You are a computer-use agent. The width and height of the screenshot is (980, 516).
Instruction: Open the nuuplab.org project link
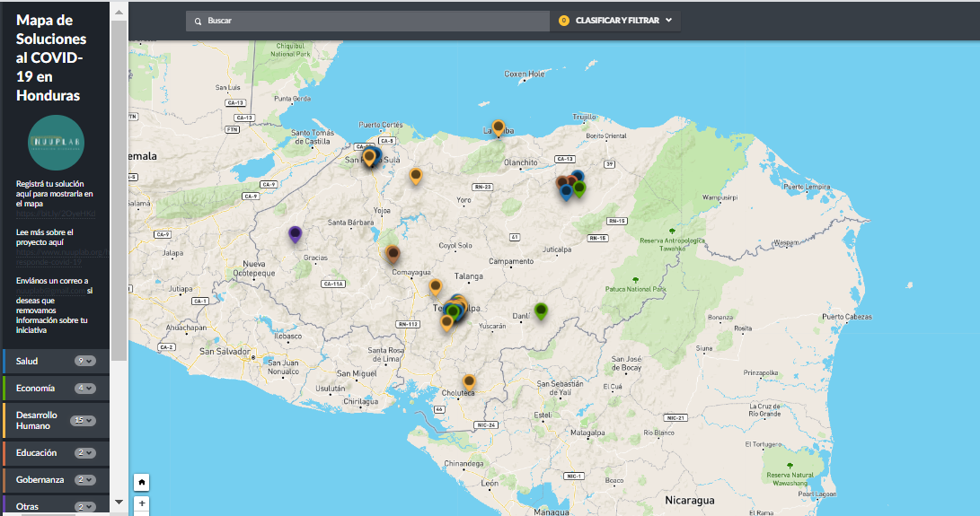62,257
